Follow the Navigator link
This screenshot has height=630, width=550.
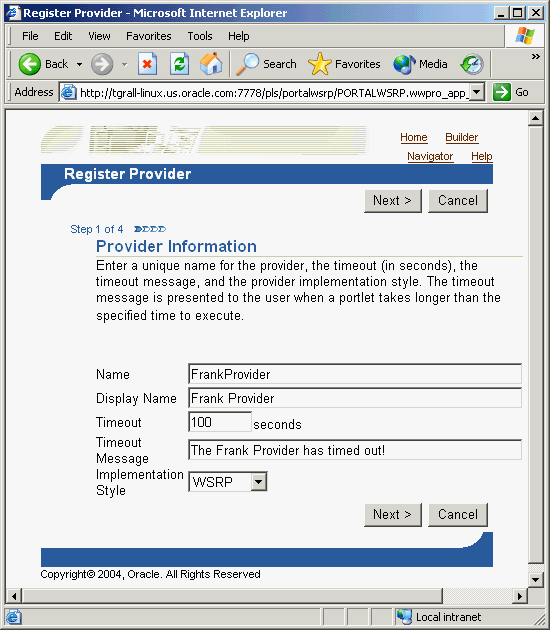[x=430, y=156]
